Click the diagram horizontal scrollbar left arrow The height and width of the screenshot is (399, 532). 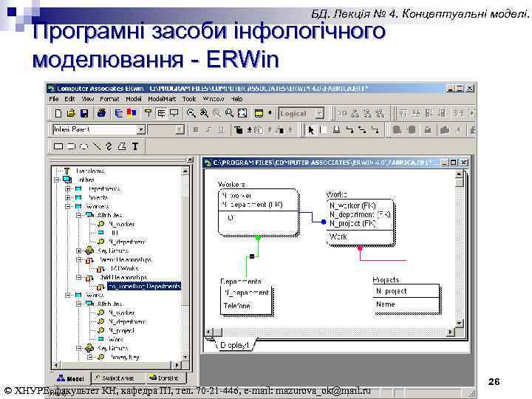[208, 332]
